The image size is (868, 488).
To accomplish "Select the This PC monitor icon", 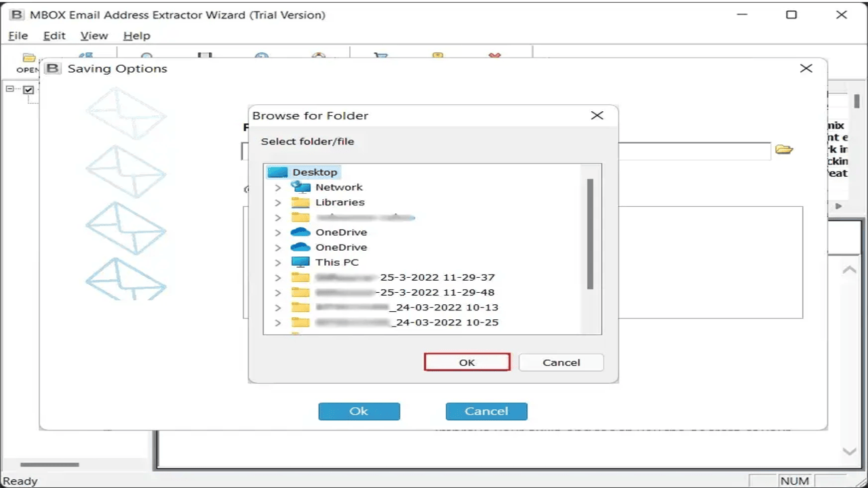I will point(300,262).
